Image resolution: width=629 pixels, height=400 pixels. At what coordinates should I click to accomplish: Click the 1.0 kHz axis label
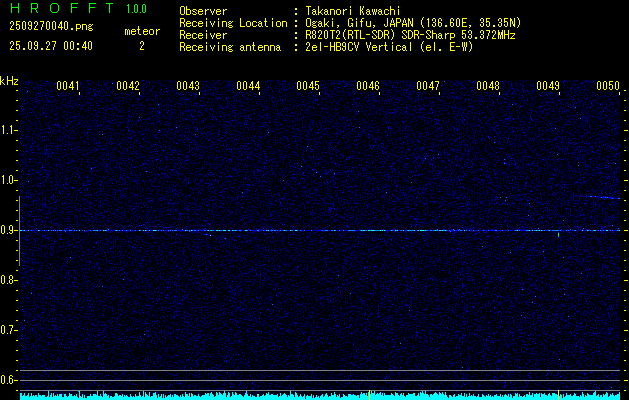pyautogui.click(x=7, y=180)
